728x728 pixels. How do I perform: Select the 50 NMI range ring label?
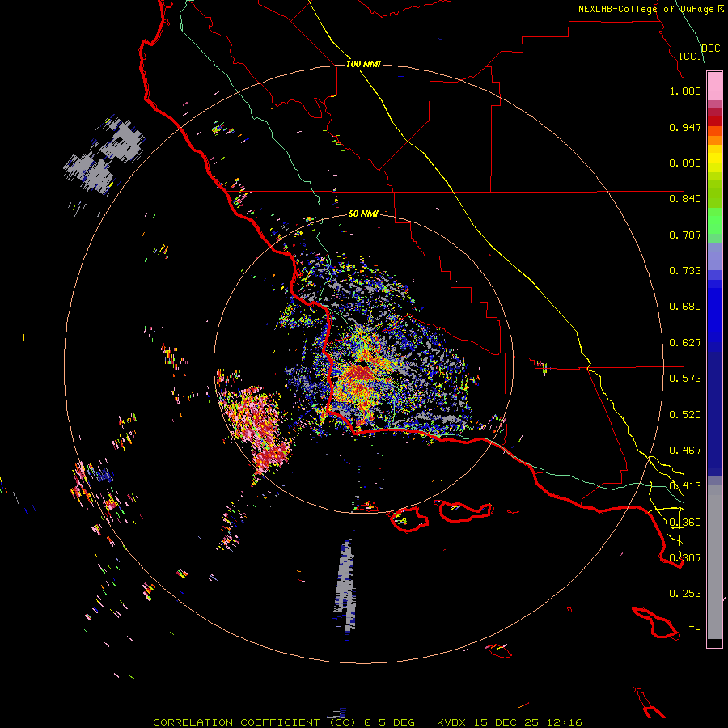363,214
